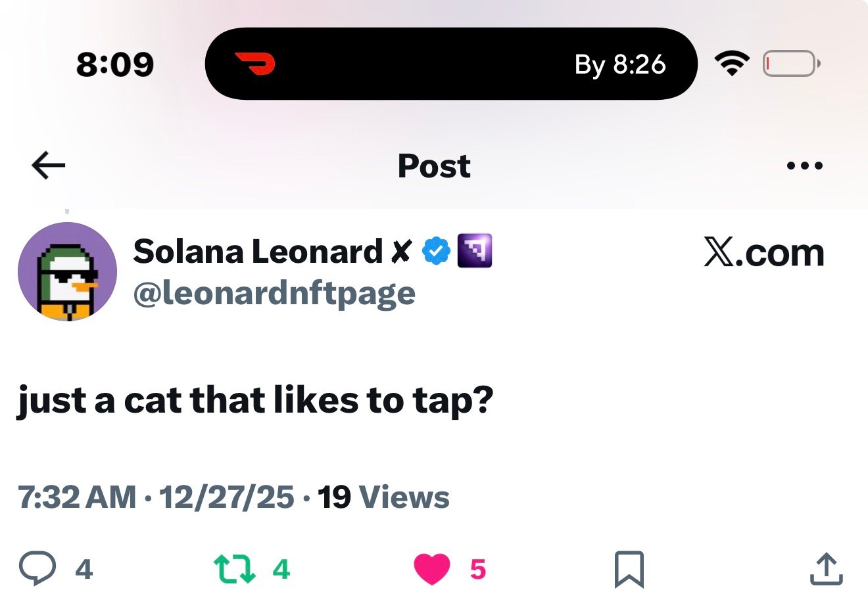Toggle the green repost icon

[x=235, y=569]
